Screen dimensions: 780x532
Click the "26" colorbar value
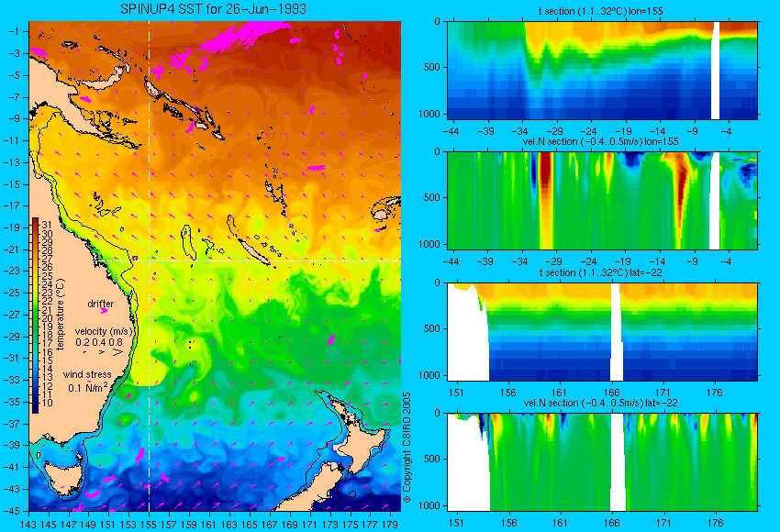click(x=47, y=268)
